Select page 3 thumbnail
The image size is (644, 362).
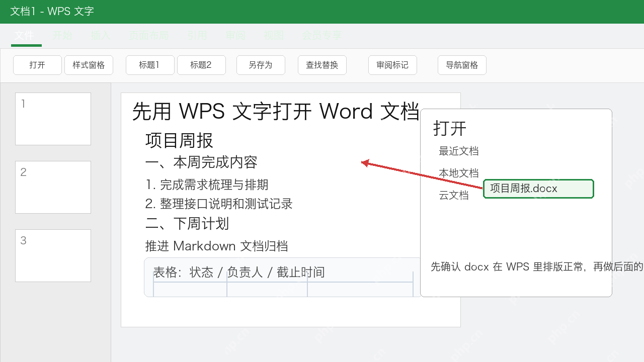(53, 255)
